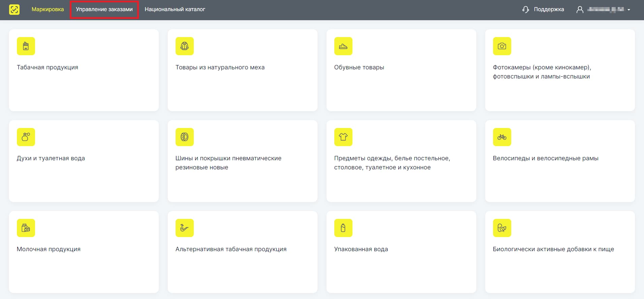
Task: Open Альтернативная табачная продукция category
Action: (x=243, y=252)
